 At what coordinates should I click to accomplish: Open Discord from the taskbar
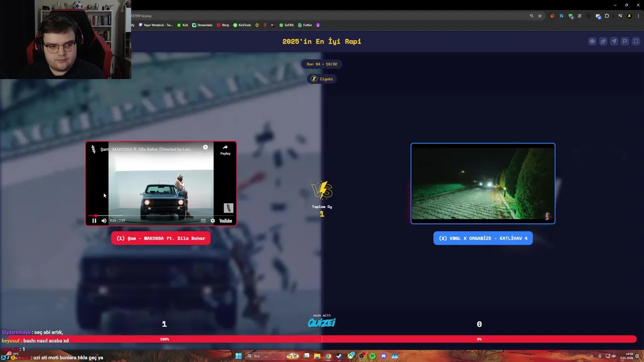tap(383, 356)
